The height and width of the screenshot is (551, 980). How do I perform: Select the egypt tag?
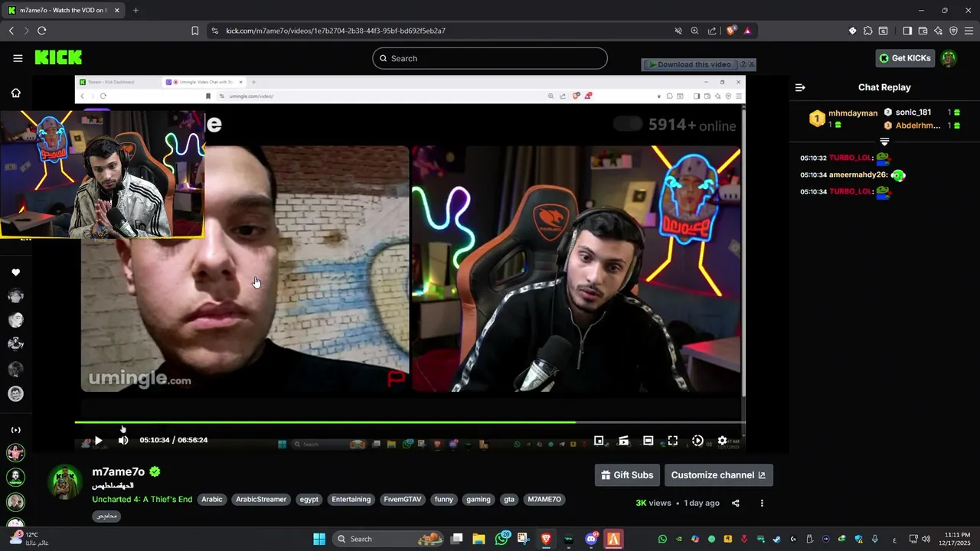point(309,499)
